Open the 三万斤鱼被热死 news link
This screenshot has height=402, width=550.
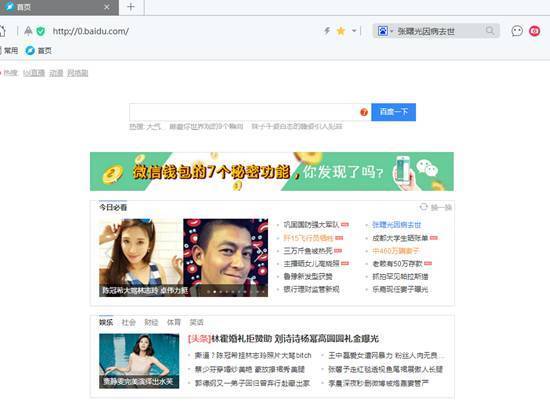point(308,251)
